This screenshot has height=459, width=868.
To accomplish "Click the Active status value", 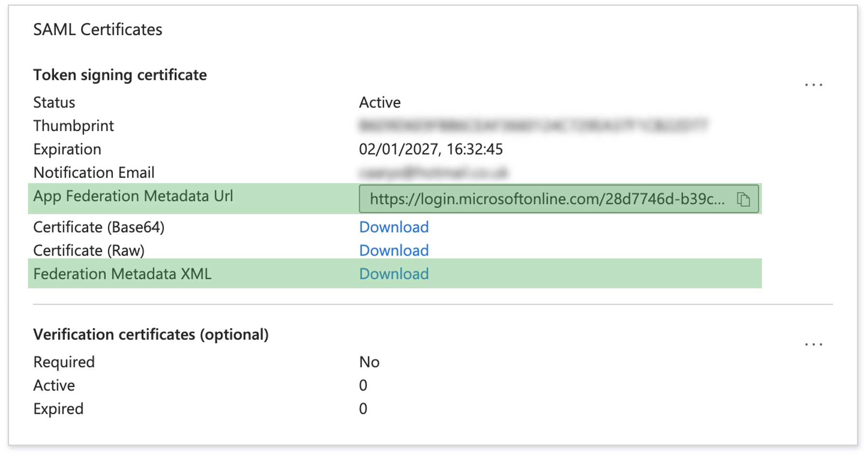I will tap(380, 103).
